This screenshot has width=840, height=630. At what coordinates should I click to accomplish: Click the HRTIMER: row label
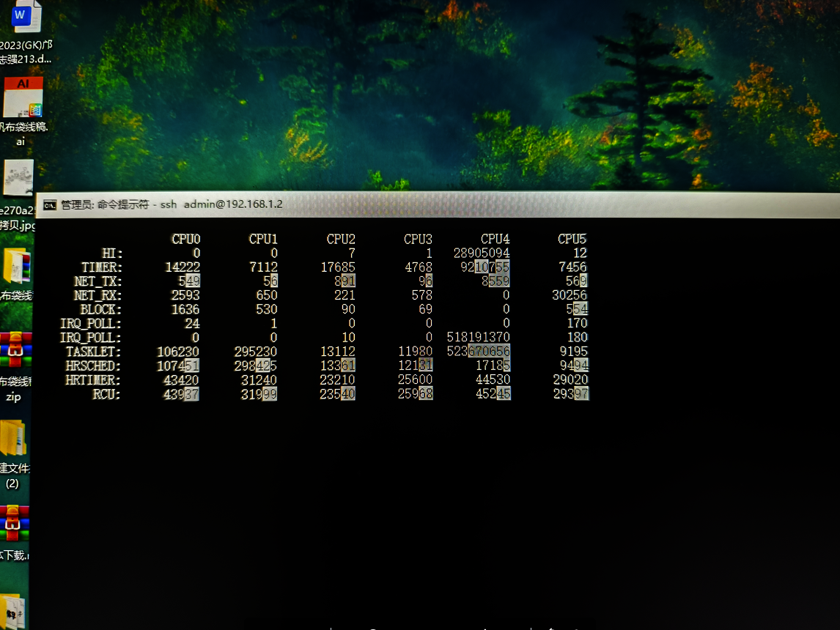pyautogui.click(x=93, y=381)
